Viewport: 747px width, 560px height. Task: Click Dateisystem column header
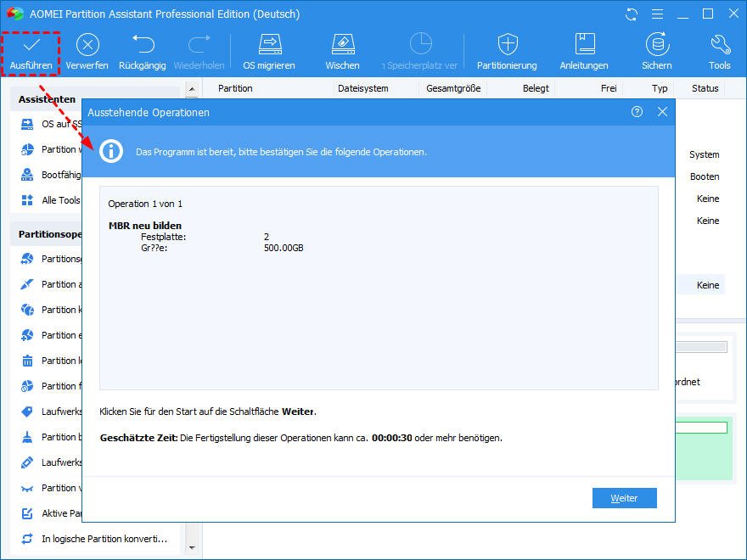[x=363, y=88]
